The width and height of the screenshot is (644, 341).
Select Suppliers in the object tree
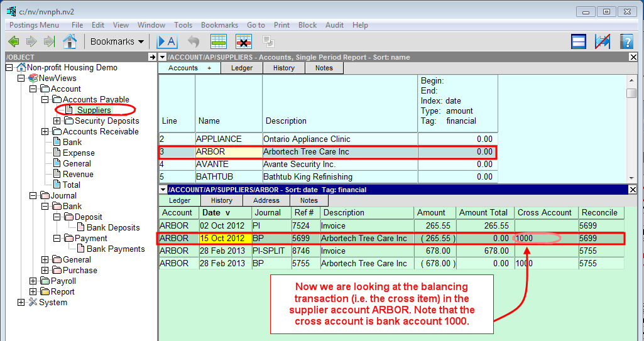click(x=94, y=110)
